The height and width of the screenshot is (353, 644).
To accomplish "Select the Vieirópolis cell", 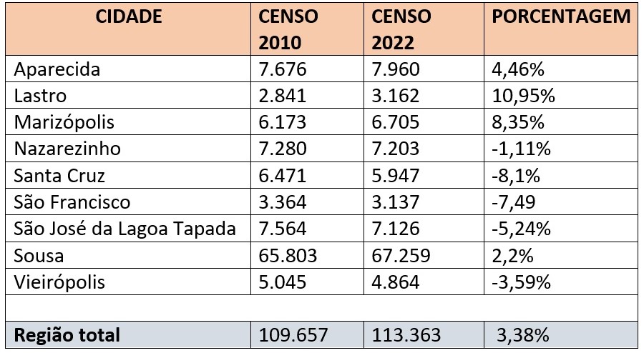I will click(59, 282).
